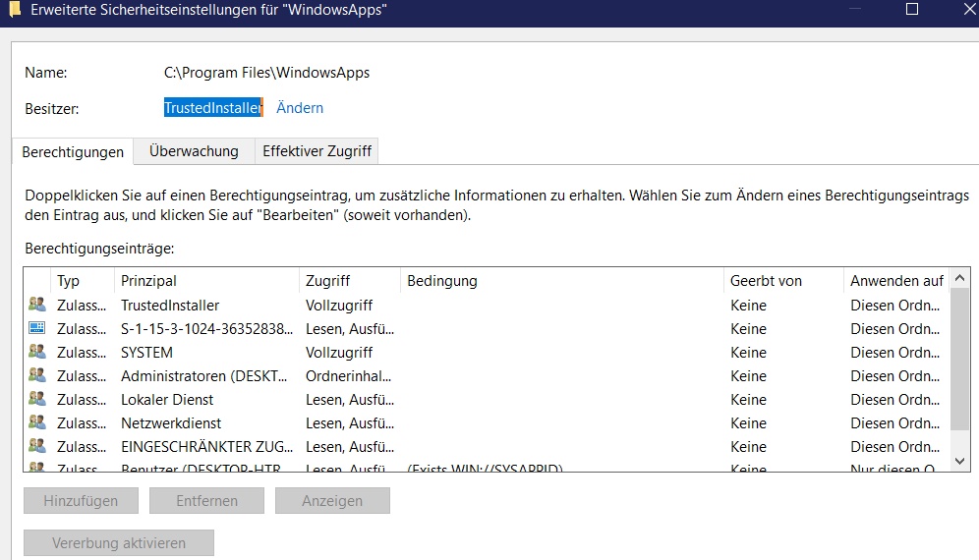Click the Ändern link next to owner

(x=300, y=107)
